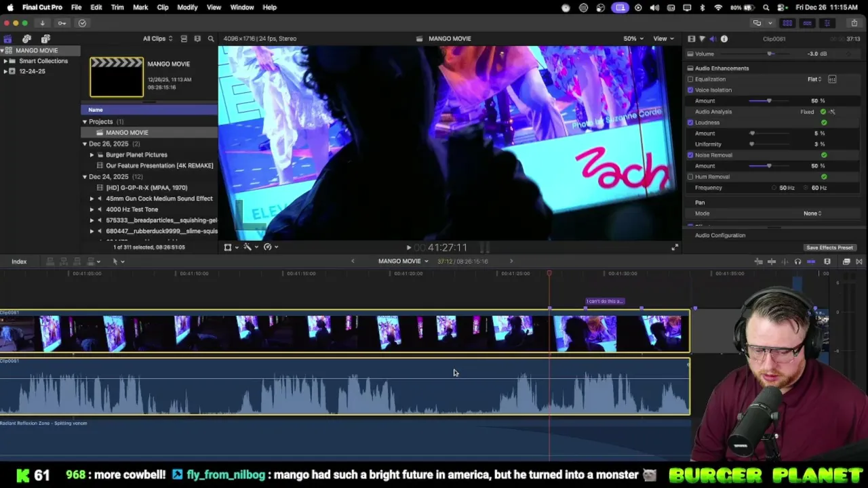Open the enhancements magic wand menu
The width and height of the screenshot is (868, 488).
coord(251,247)
